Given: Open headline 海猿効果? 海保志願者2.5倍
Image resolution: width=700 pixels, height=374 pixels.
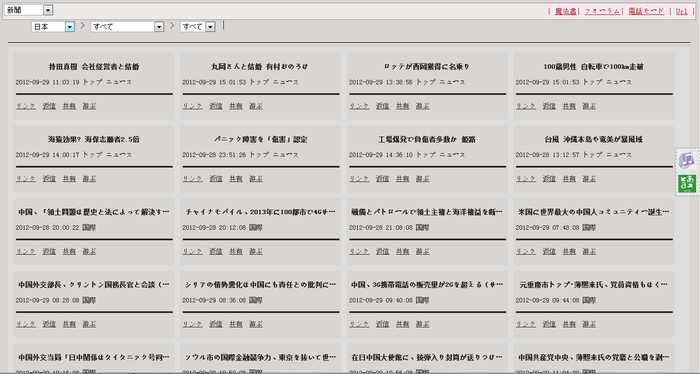Looking at the screenshot, I should click(x=94, y=139).
